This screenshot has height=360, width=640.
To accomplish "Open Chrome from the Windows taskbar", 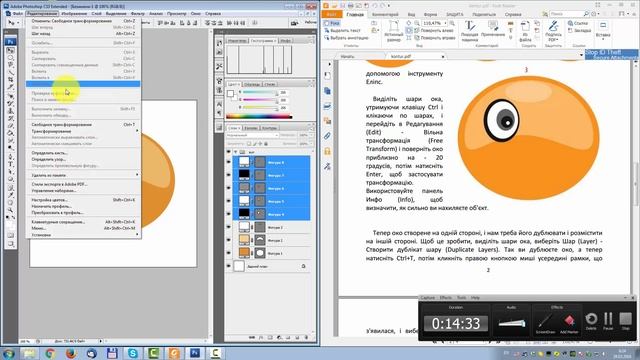I will pyautogui.click(x=50, y=353).
